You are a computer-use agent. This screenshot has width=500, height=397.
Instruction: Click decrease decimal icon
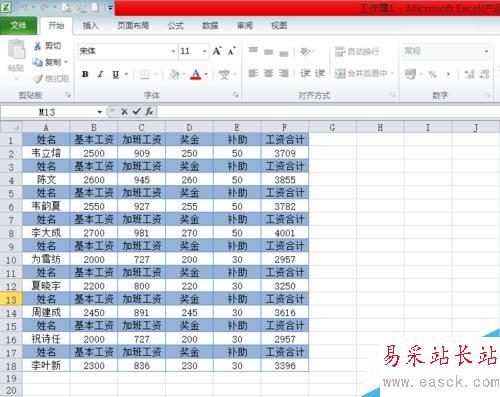pyautogui.click(x=485, y=74)
